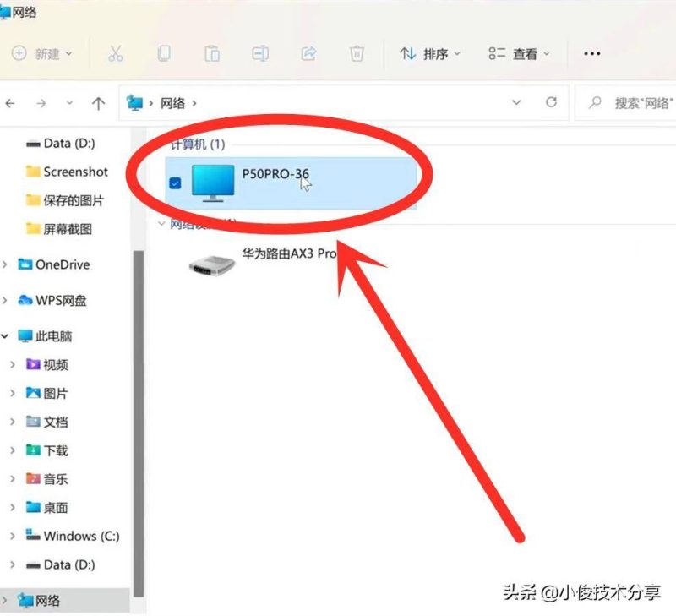Open the address bar dropdown chevron
The image size is (676, 616).
click(x=516, y=103)
